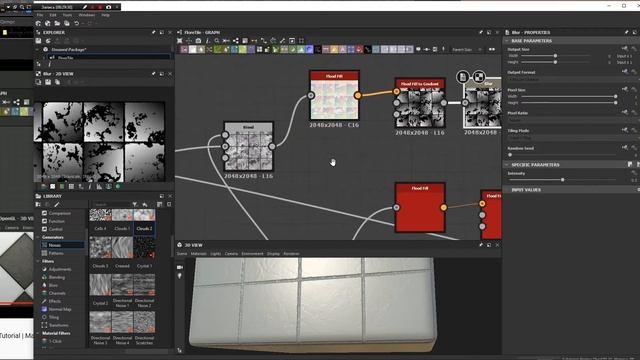640x360 pixels.
Task: Pin the Properties panel
Action: 626,32
